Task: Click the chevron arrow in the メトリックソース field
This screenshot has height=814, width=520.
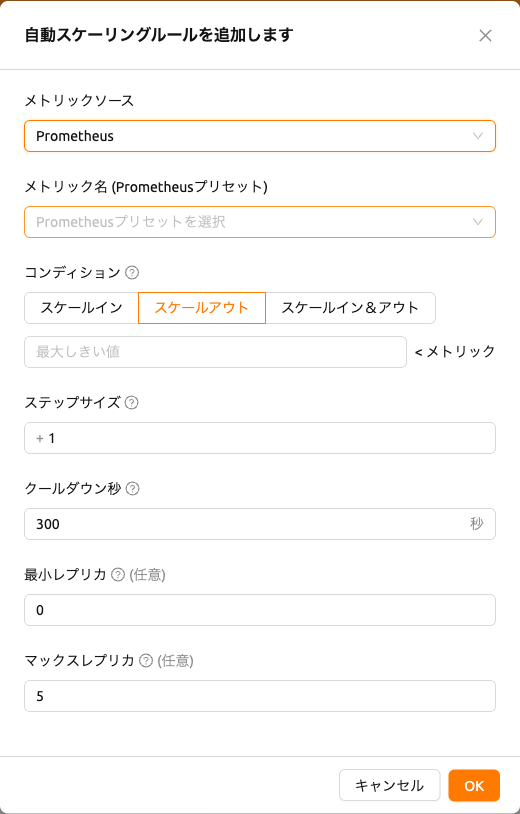Action: pos(478,136)
